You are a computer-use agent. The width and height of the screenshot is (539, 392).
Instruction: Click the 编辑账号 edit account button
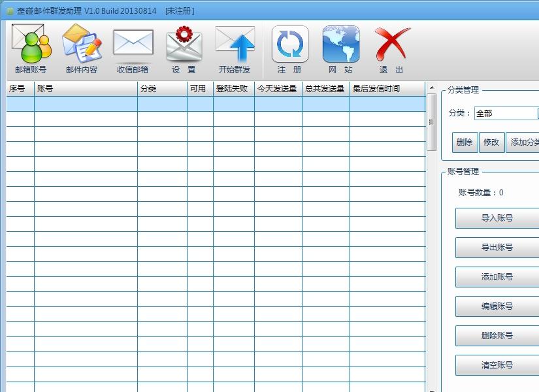[497, 306]
